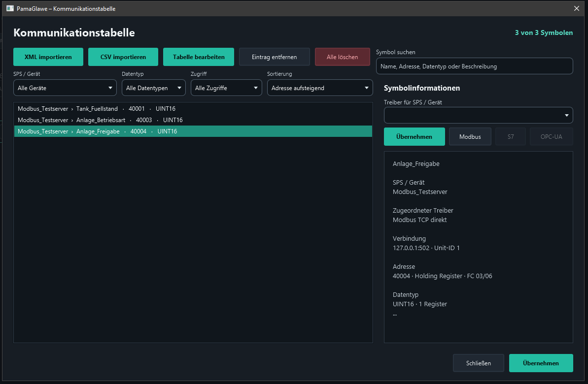
Task: Click the Schließen button
Action: pyautogui.click(x=479, y=363)
